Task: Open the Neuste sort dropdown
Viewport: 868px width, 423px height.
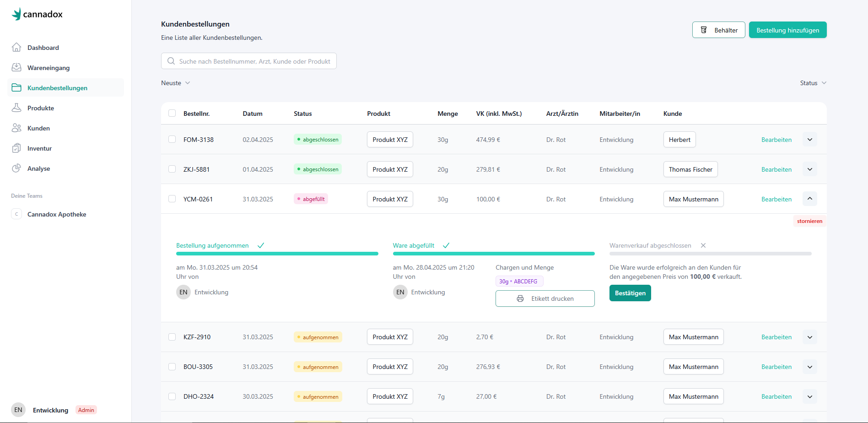Action: pos(175,83)
